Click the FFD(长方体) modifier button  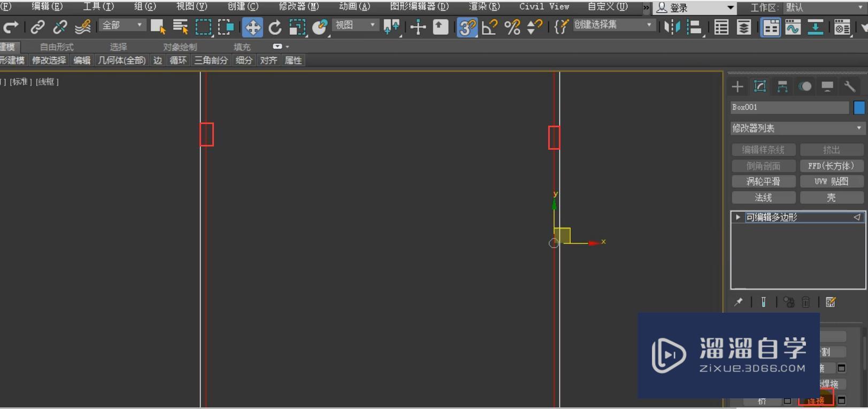pyautogui.click(x=831, y=166)
